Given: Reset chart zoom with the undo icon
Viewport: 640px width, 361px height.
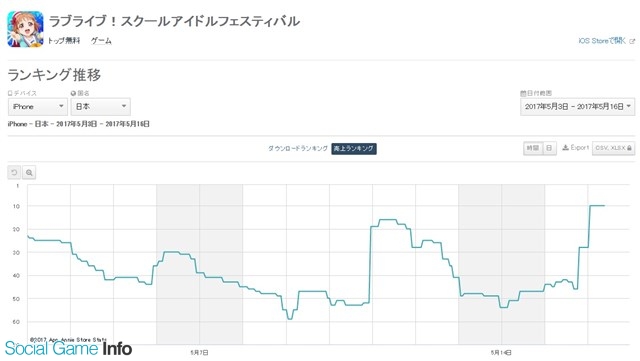Looking at the screenshot, I should coord(14,173).
